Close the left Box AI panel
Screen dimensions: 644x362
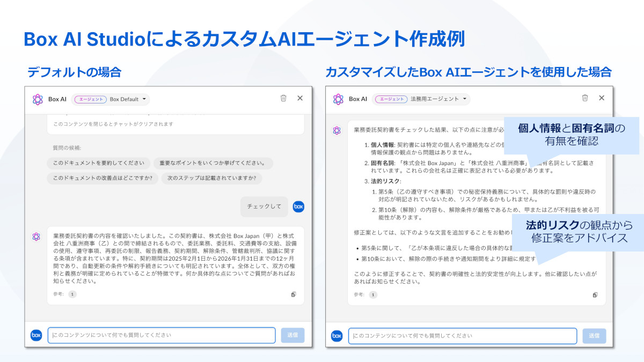tap(300, 98)
